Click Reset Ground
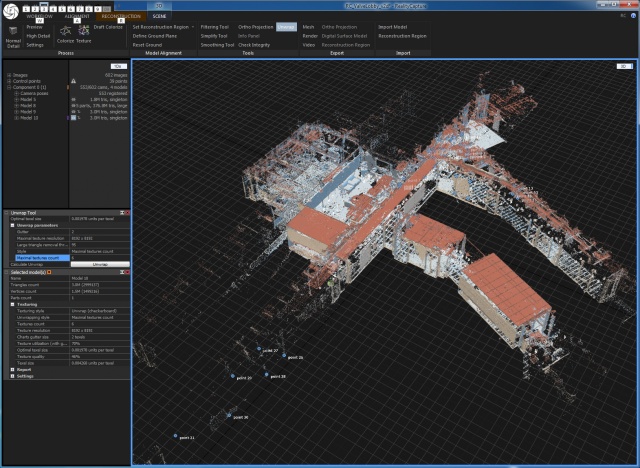 tap(147, 45)
